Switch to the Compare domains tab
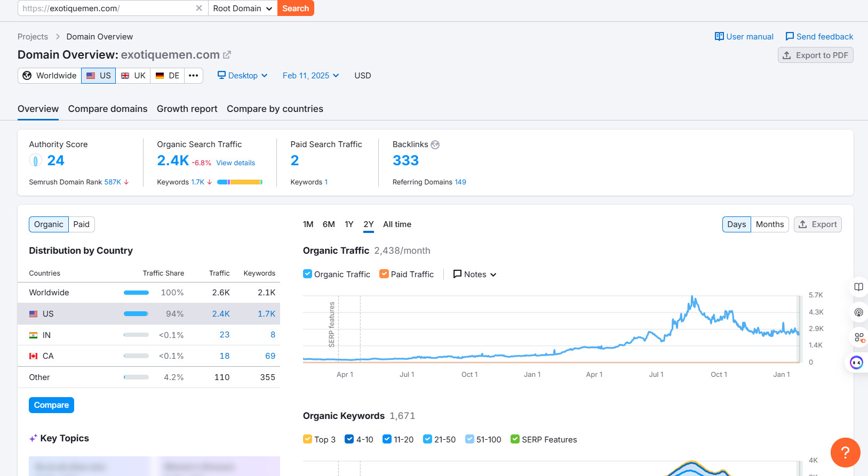The height and width of the screenshot is (476, 868). click(108, 109)
